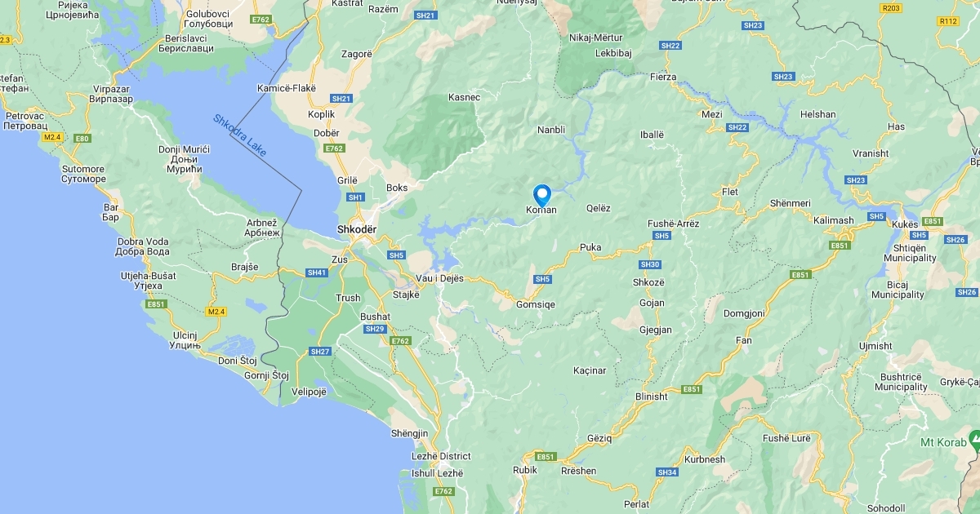
Task: Select the Vau i Dejës label
Action: tap(440, 278)
